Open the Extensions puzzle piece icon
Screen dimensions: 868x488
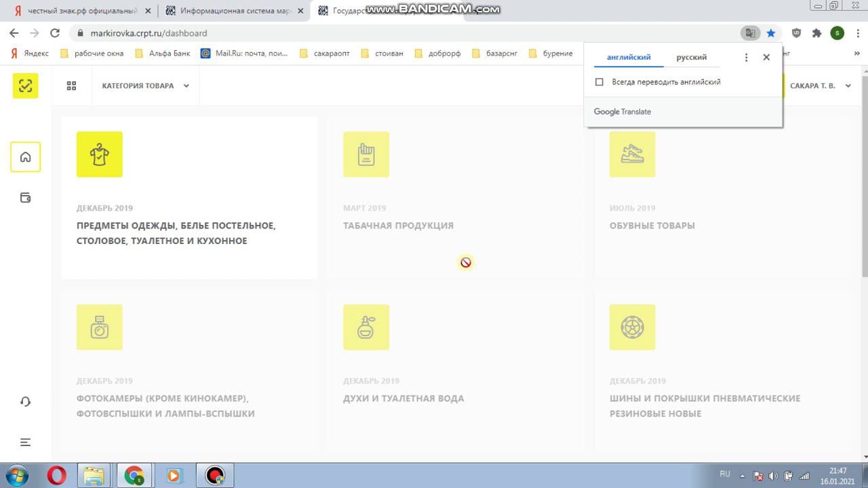tap(817, 33)
